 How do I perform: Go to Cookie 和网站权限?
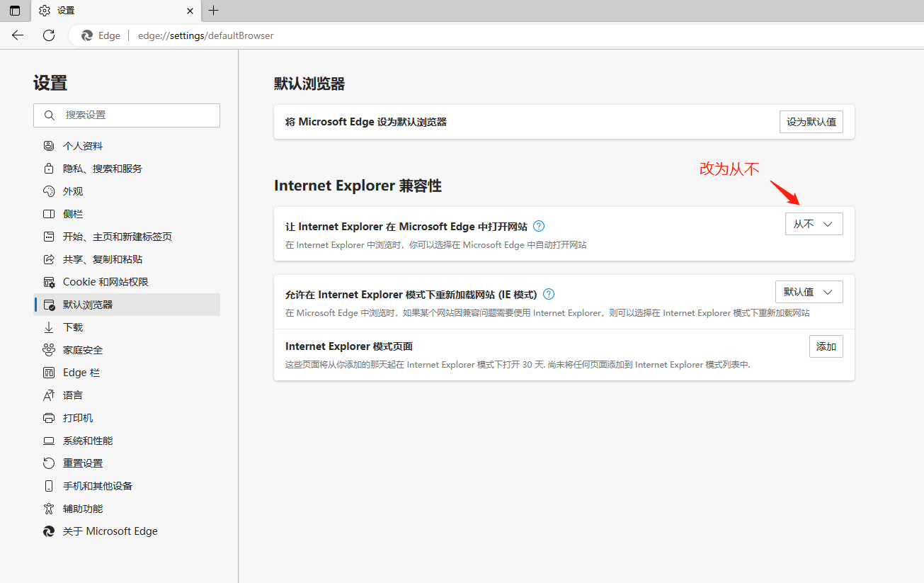click(127, 282)
